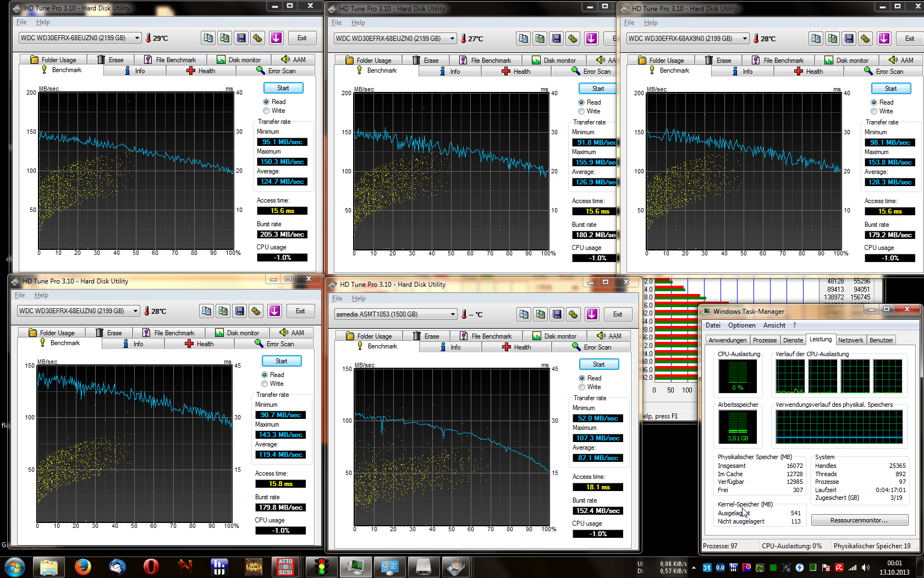Open Disk monitor tab in 27°C window
Screen dimensions: 924x578
pyautogui.click(x=553, y=61)
